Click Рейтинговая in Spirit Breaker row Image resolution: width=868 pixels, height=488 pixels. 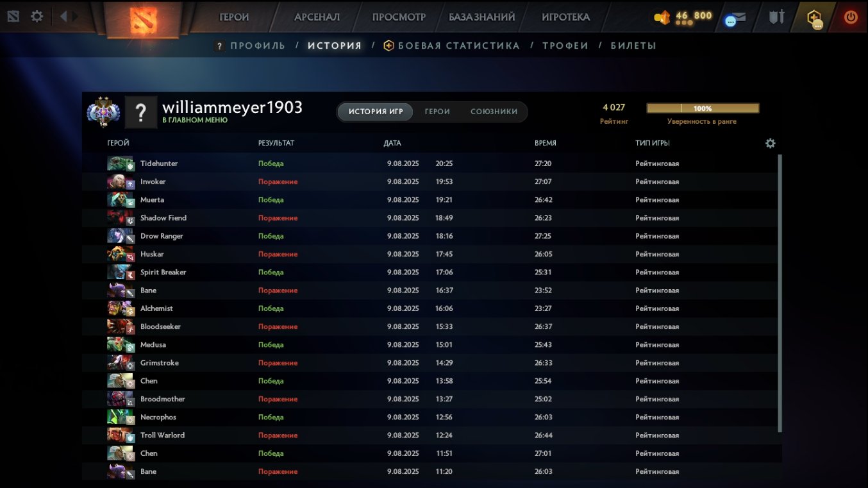[657, 272]
